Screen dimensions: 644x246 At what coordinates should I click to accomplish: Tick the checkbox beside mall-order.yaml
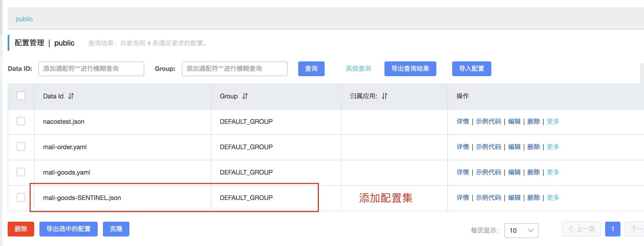pos(21,146)
